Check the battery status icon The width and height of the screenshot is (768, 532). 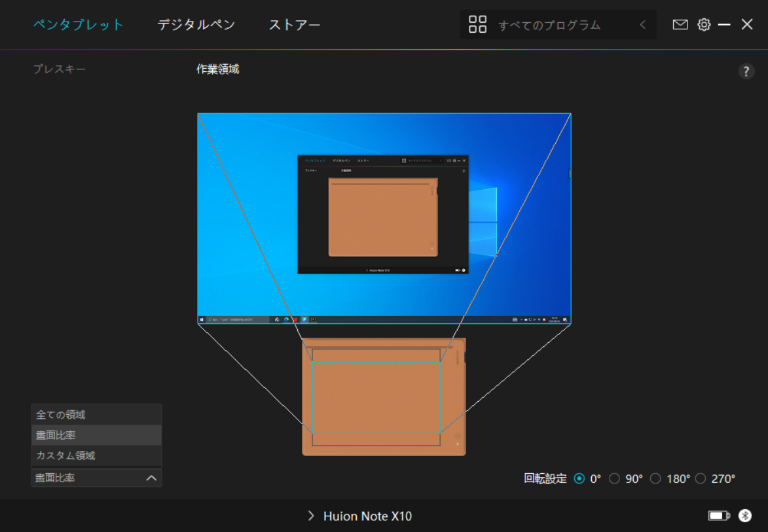(718, 516)
